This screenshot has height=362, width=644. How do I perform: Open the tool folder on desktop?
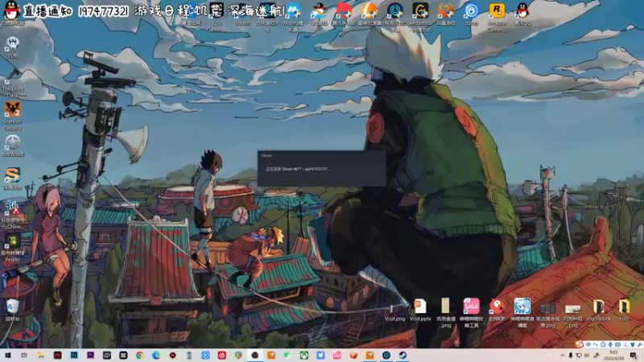pos(624,310)
